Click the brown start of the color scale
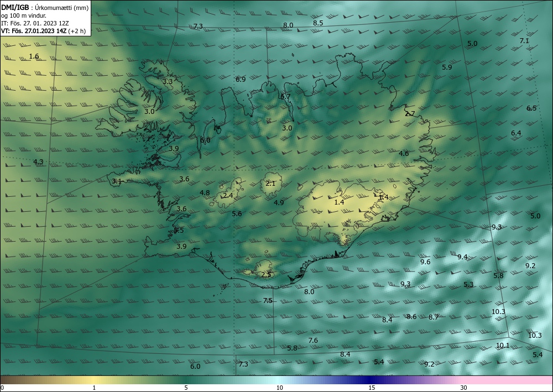Image resolution: width=553 pixels, height=392 pixels. tap(11, 380)
